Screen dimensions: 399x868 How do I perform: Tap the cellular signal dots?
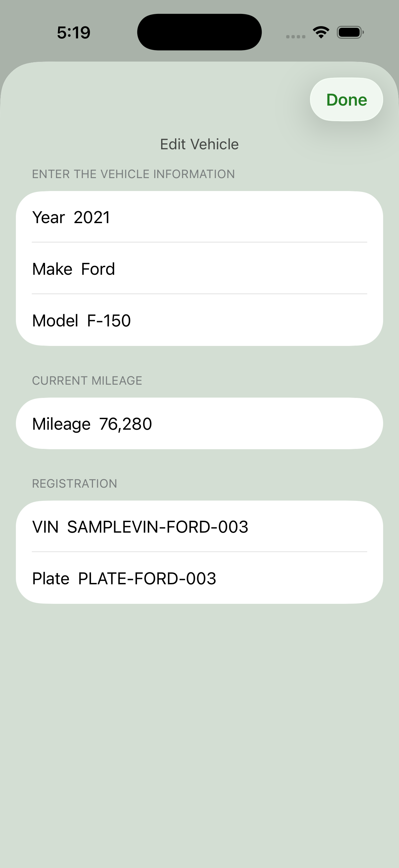click(296, 36)
